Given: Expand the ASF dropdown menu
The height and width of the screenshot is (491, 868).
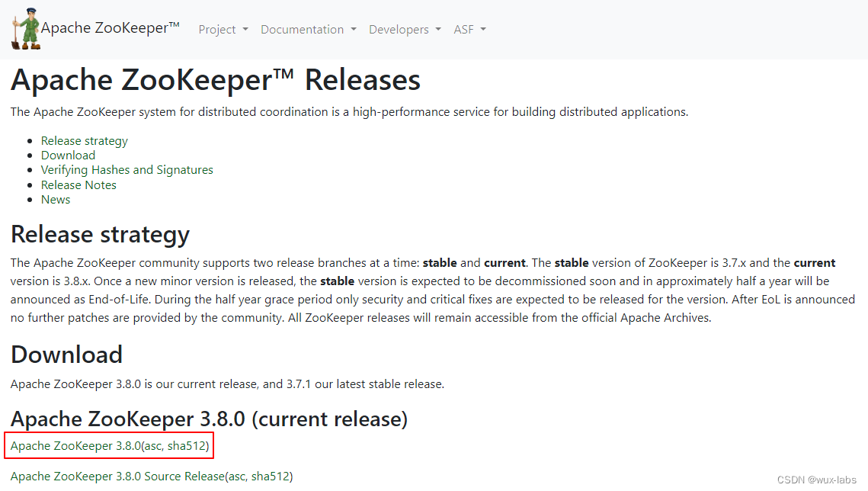Looking at the screenshot, I should pos(469,29).
